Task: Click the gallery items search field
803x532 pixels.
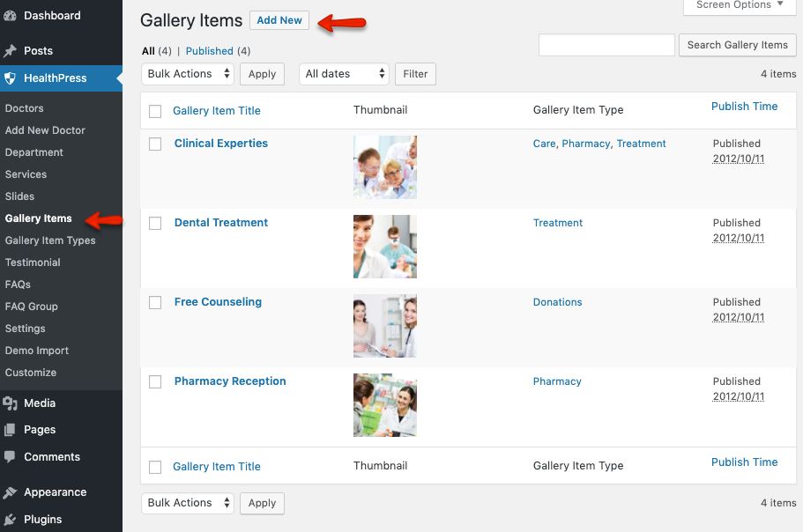Action: click(x=606, y=45)
